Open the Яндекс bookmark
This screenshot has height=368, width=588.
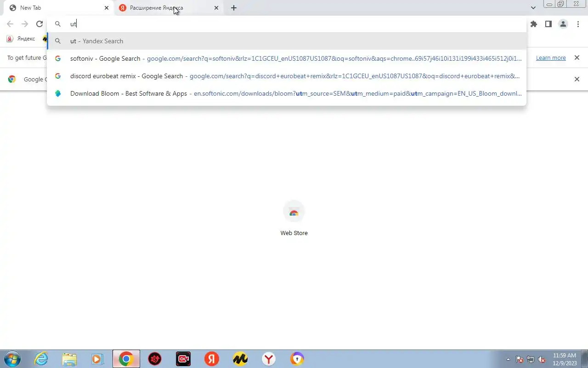click(21, 39)
